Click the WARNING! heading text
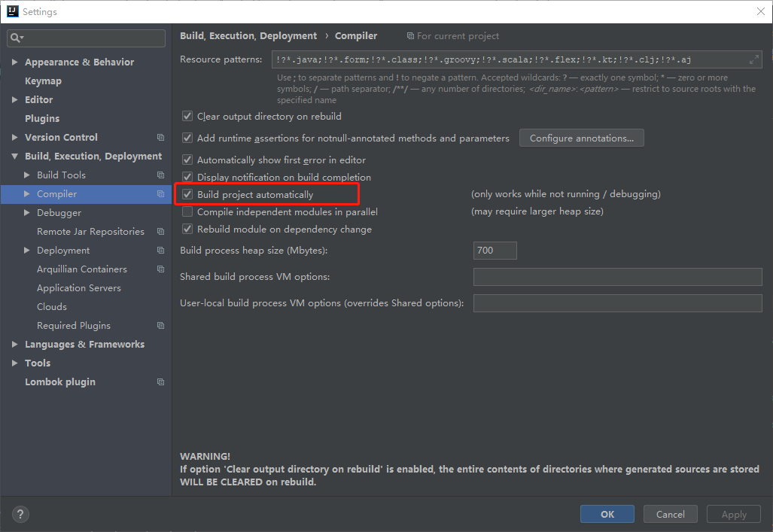The height and width of the screenshot is (532, 773). coord(205,456)
